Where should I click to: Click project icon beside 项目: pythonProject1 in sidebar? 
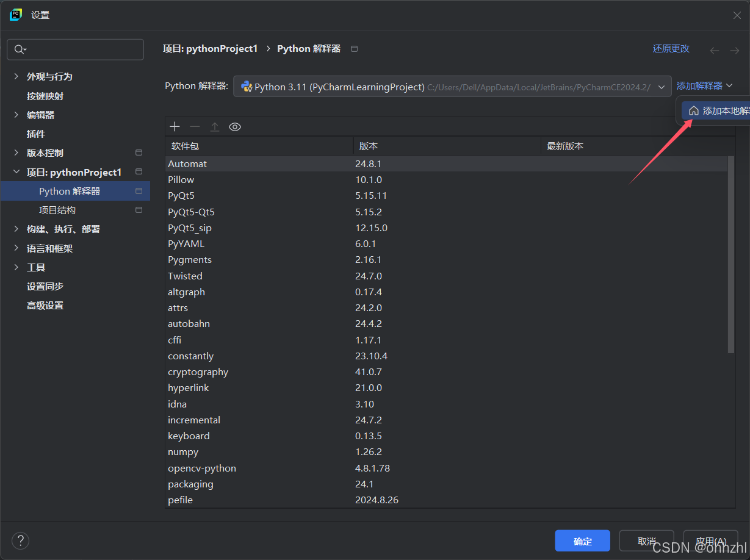[139, 172]
